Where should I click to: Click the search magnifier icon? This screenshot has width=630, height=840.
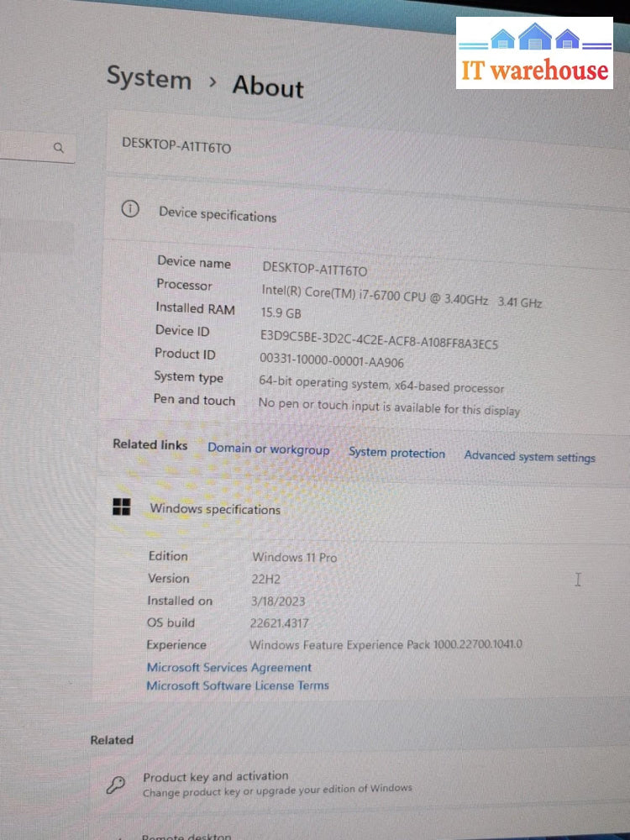(59, 147)
